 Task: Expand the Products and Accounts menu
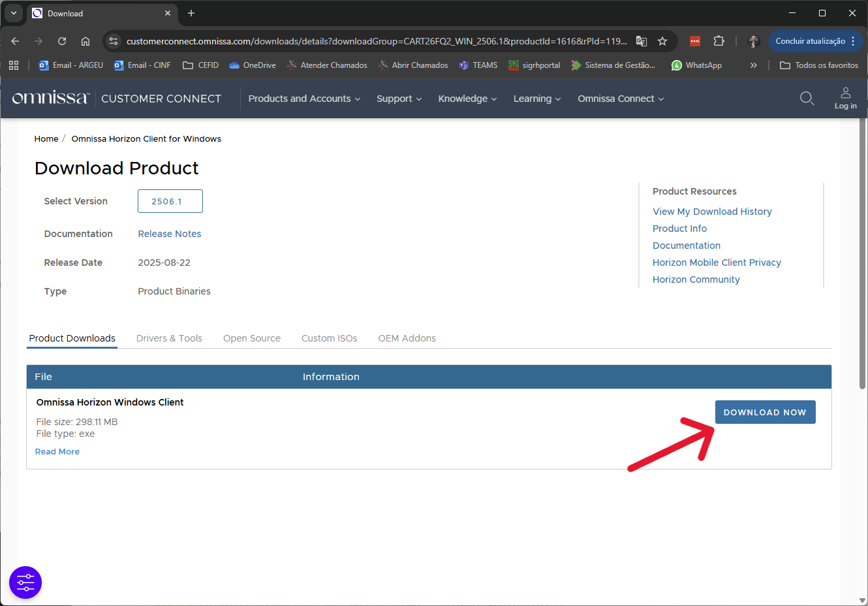point(304,99)
